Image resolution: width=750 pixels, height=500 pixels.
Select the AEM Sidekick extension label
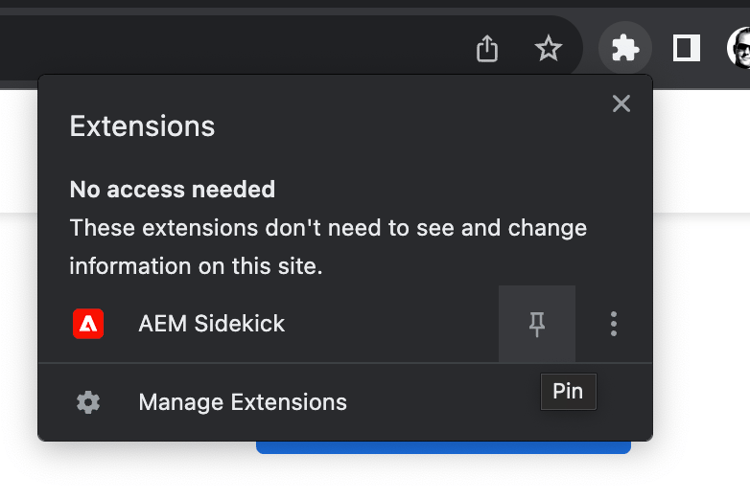(211, 324)
